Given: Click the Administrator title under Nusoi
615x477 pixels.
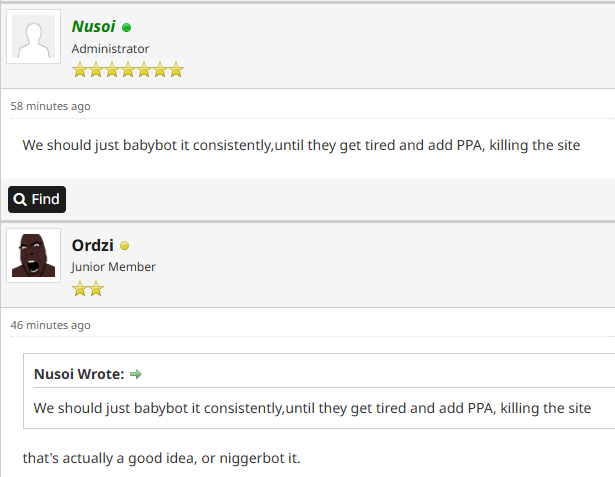Looking at the screenshot, I should (110, 49).
